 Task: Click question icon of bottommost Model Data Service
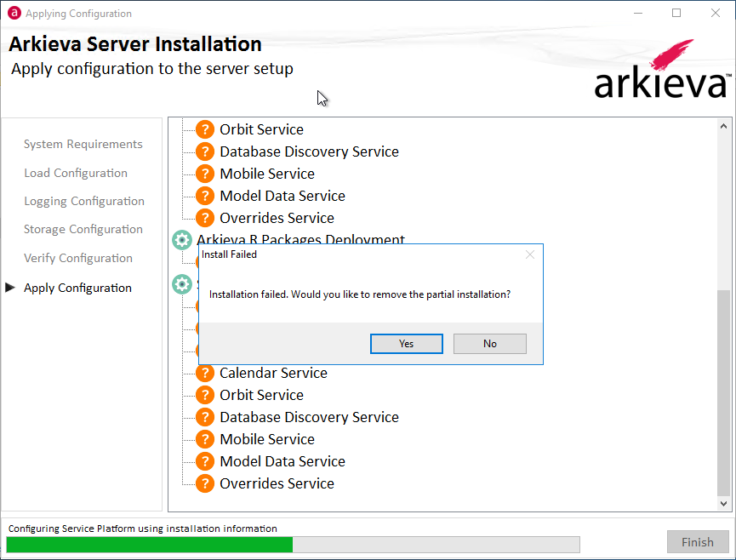coord(205,461)
